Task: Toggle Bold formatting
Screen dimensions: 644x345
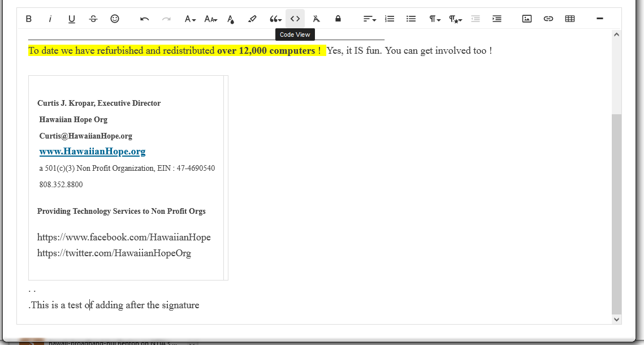Action: pos(29,19)
